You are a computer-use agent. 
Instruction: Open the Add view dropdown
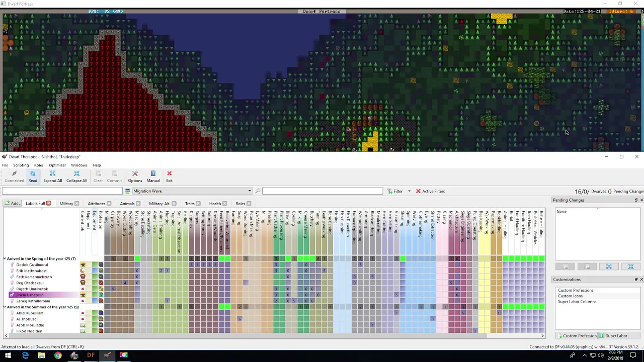13,204
